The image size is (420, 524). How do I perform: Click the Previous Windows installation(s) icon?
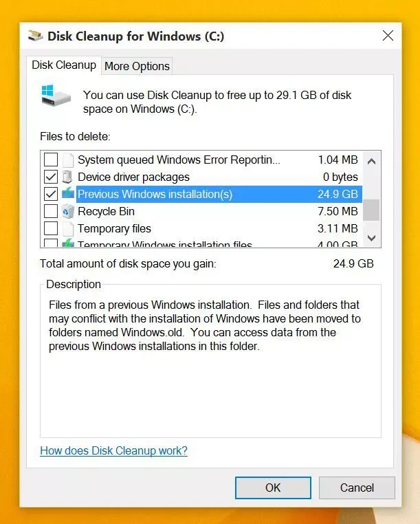tap(68, 193)
